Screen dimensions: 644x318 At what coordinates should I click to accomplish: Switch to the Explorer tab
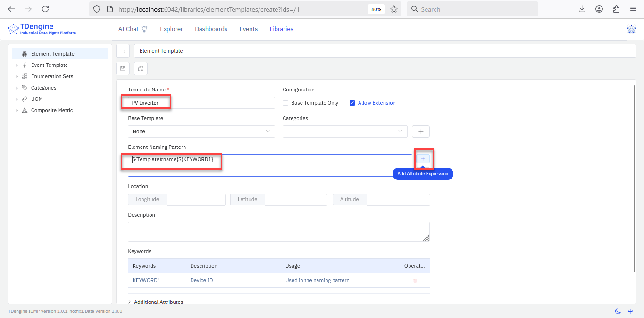coord(171,29)
